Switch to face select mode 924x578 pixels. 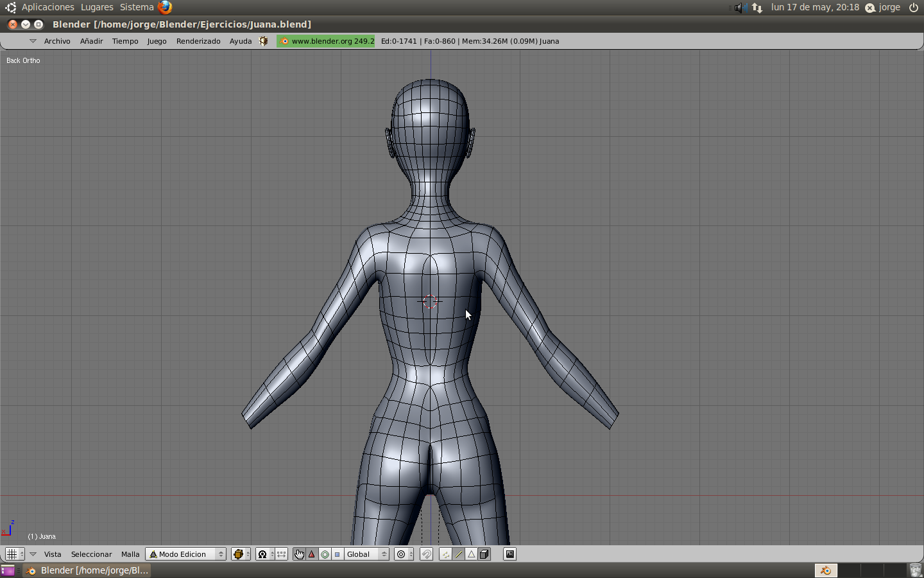click(x=471, y=554)
